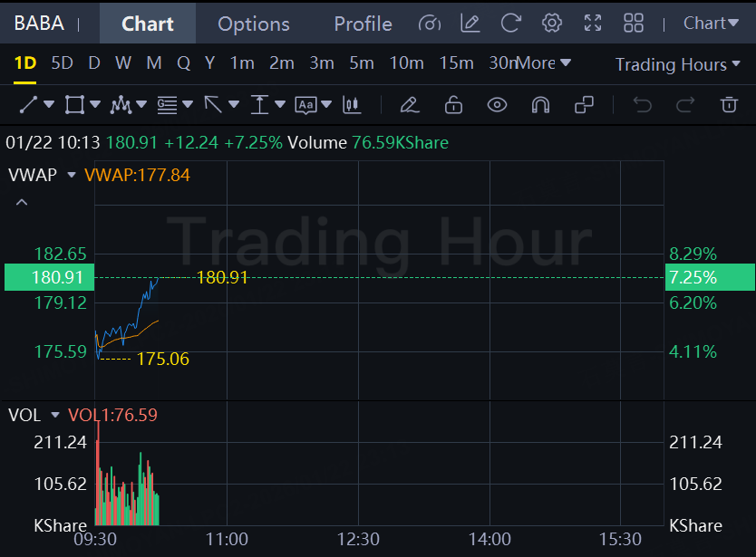The image size is (756, 557).
Task: Expand the VWAP indicator dropdown arrow
Action: pos(72,175)
